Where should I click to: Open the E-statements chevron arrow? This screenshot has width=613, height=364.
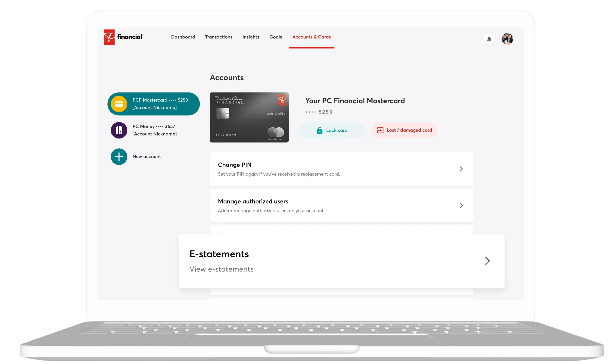[x=487, y=261]
